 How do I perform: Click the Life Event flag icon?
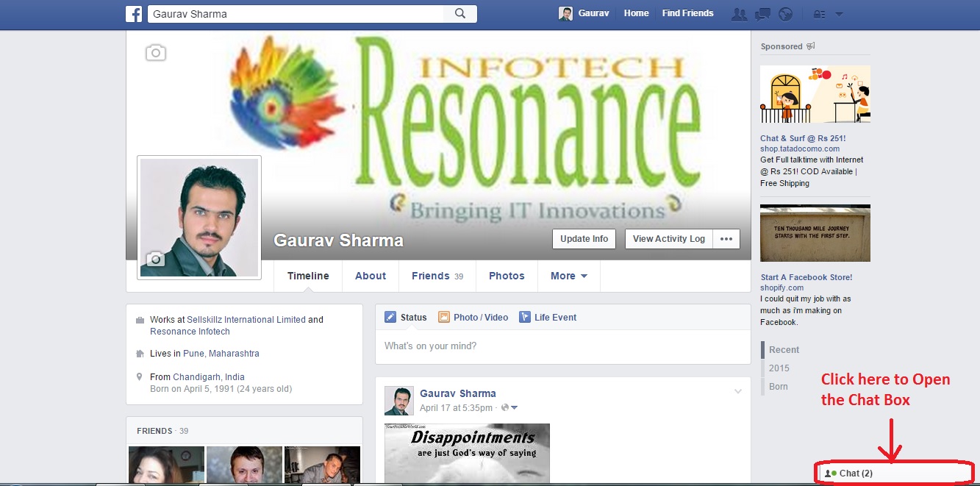[x=525, y=317]
